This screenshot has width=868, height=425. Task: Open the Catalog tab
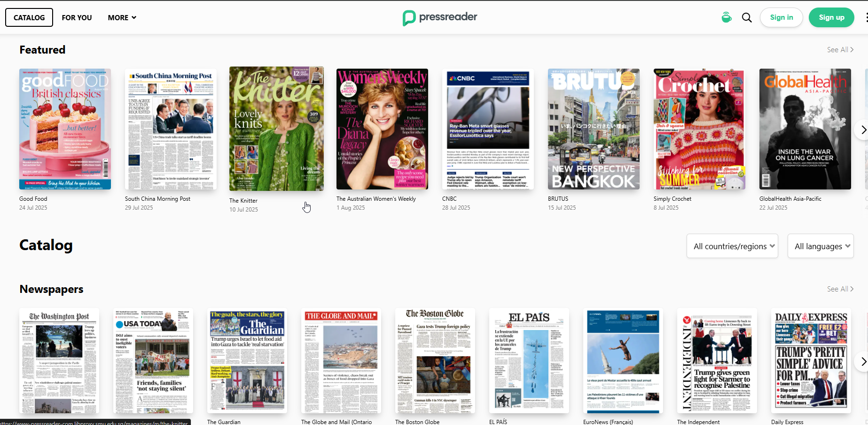click(29, 17)
